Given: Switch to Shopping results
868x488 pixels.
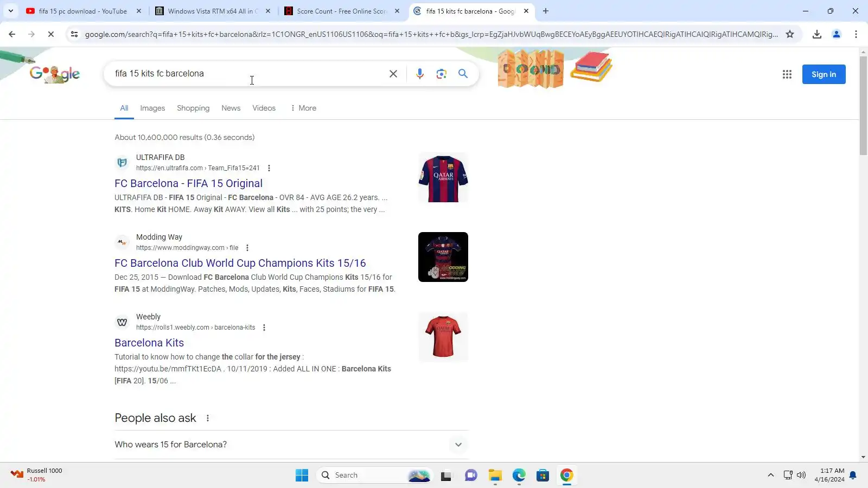Looking at the screenshot, I should 193,108.
